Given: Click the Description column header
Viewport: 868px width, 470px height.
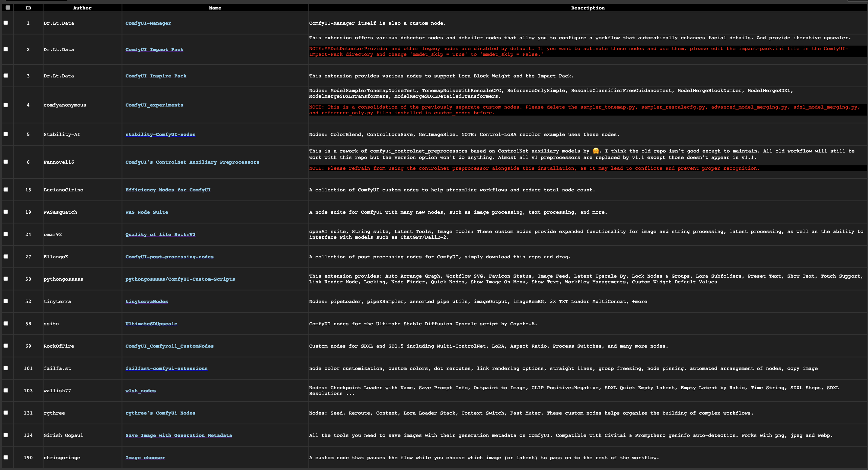Looking at the screenshot, I should tap(588, 8).
